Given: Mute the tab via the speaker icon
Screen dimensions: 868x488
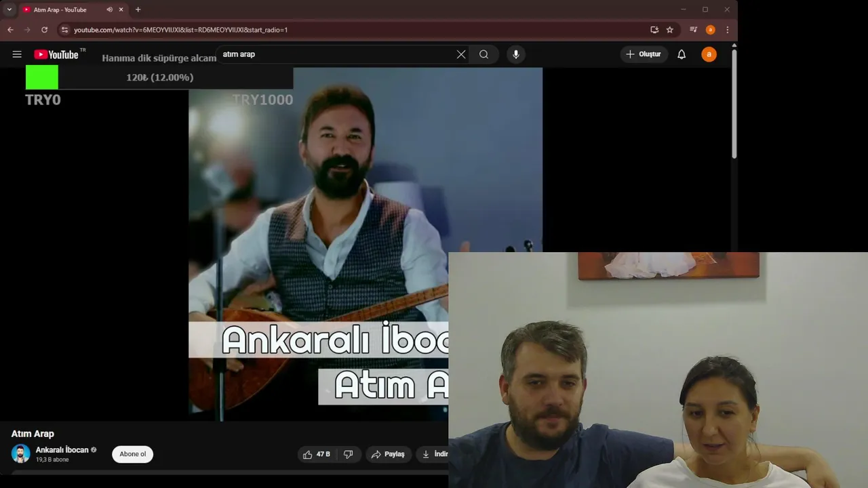Looking at the screenshot, I should coord(109,9).
